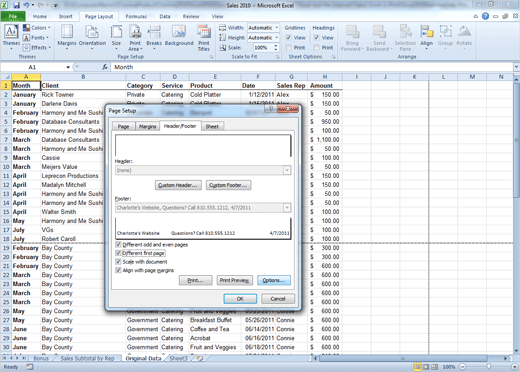Click the formula bar showing Month
Image resolution: width=520 pixels, height=372 pixels.
(x=313, y=67)
